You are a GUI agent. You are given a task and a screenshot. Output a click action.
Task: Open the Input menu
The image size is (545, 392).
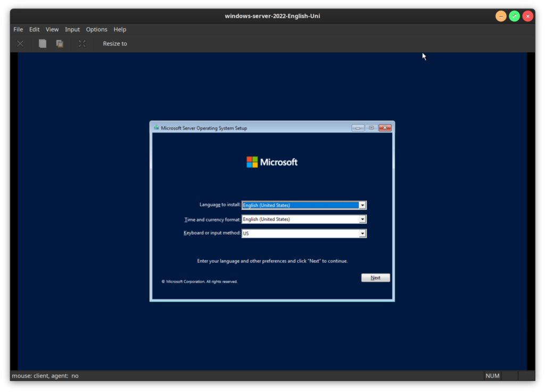click(x=72, y=30)
